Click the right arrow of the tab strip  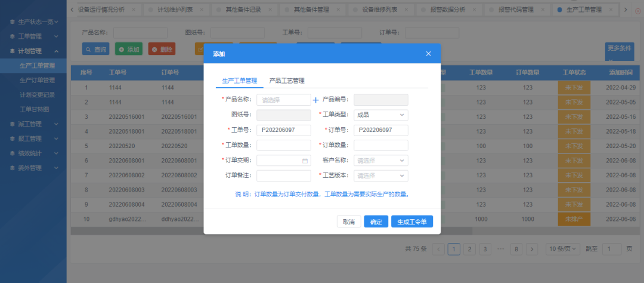625,10
